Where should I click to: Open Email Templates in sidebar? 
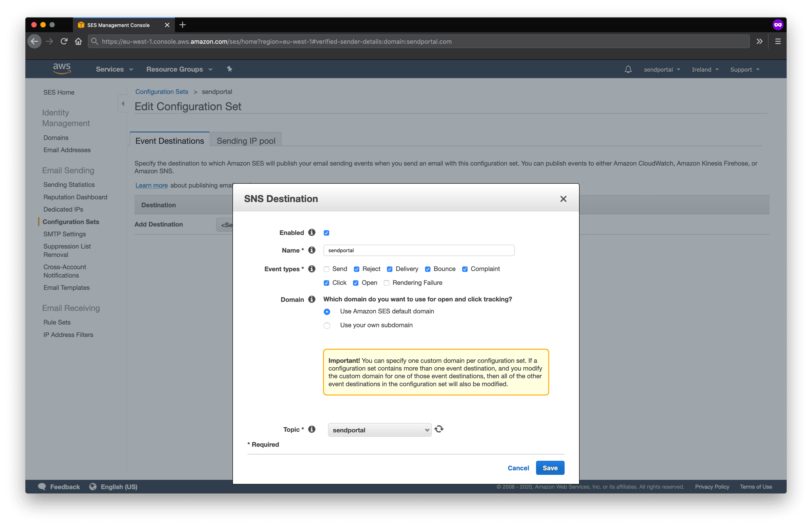coord(67,288)
